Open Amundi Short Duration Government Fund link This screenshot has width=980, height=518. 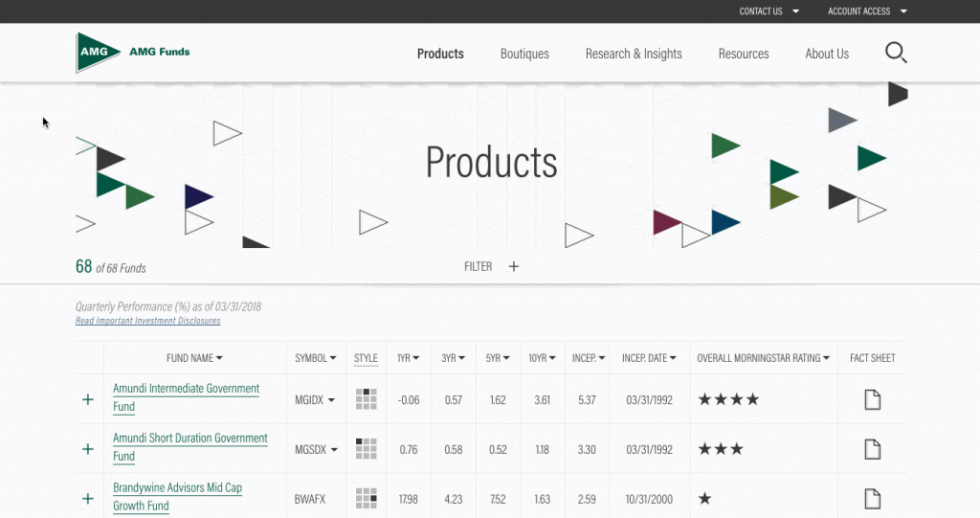[190, 447]
